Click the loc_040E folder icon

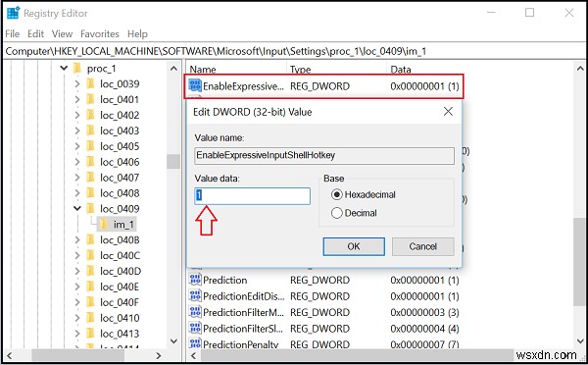91,287
